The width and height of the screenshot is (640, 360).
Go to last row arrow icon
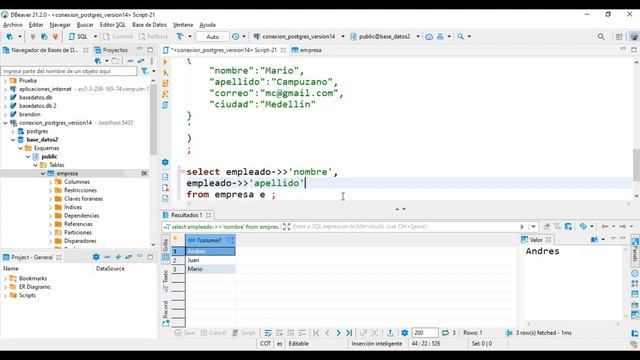pyautogui.click(x=349, y=333)
